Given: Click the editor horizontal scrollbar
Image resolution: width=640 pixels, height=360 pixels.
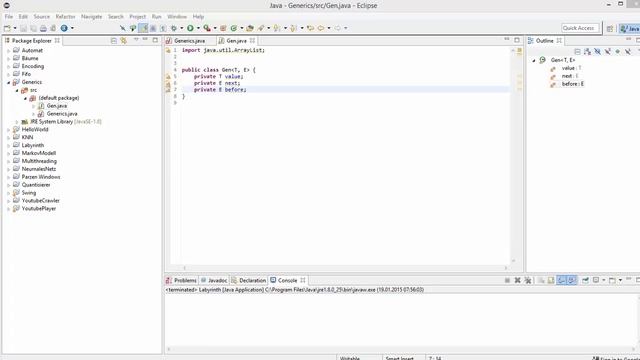Looking at the screenshot, I should pyautogui.click(x=345, y=268).
